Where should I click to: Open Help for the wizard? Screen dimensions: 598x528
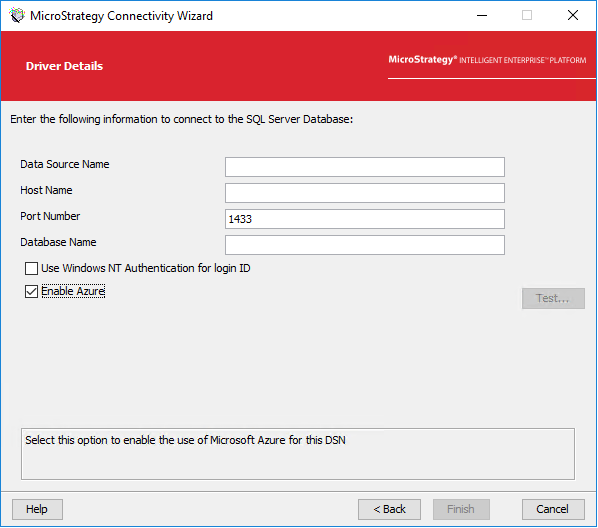click(37, 509)
